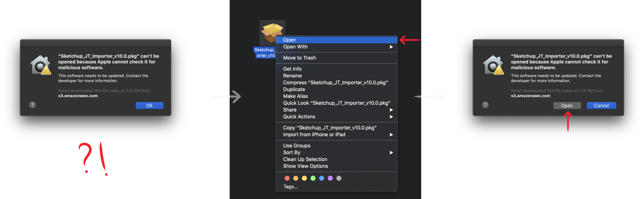The height and width of the screenshot is (199, 644).
Task: Apply the green tag color
Action: click(313, 178)
